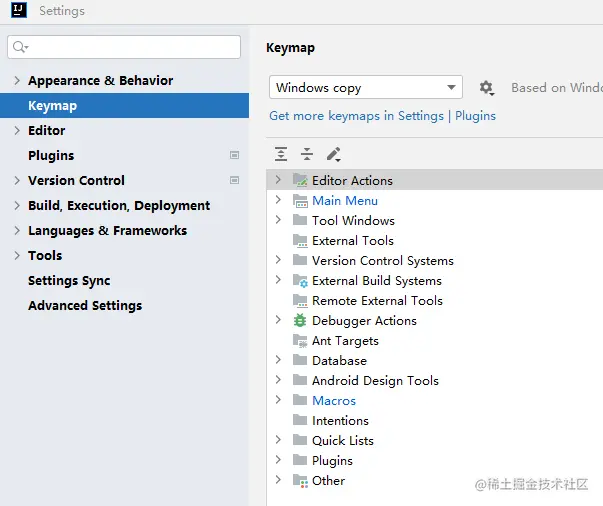
Task: Click the Collapse All toolbar icon
Action: click(307, 154)
